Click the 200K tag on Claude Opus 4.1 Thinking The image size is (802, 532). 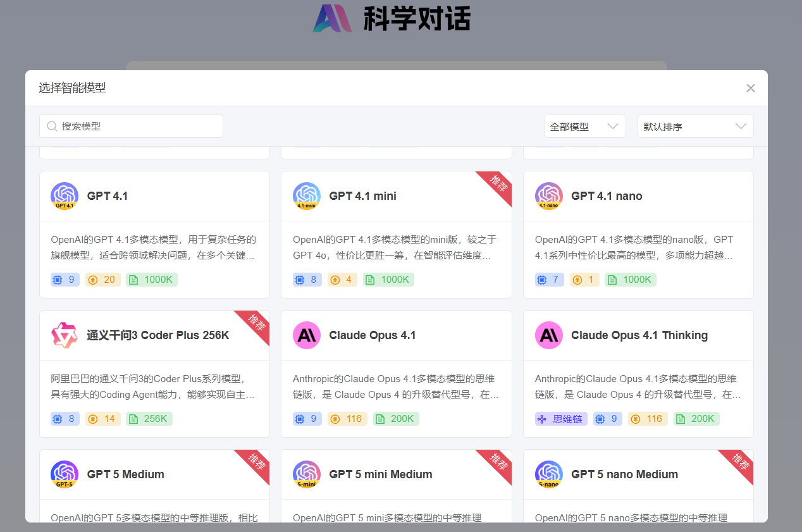coord(696,419)
